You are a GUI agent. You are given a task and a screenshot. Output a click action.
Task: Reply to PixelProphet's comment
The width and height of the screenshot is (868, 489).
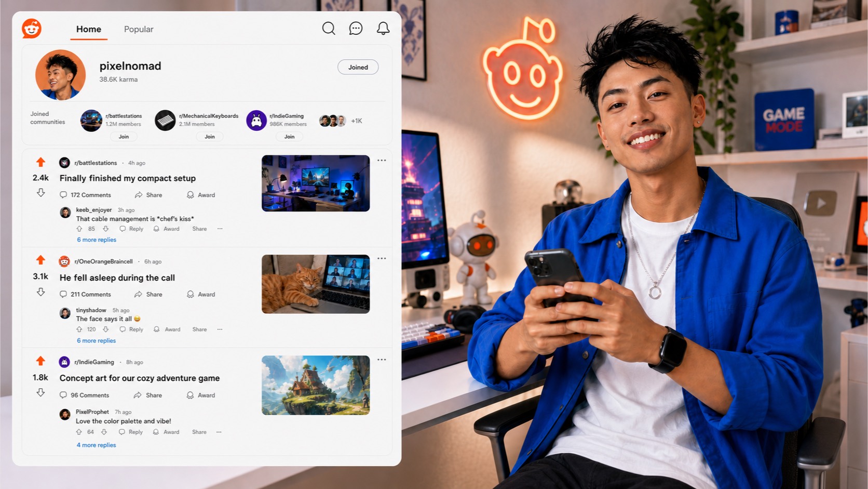131,432
